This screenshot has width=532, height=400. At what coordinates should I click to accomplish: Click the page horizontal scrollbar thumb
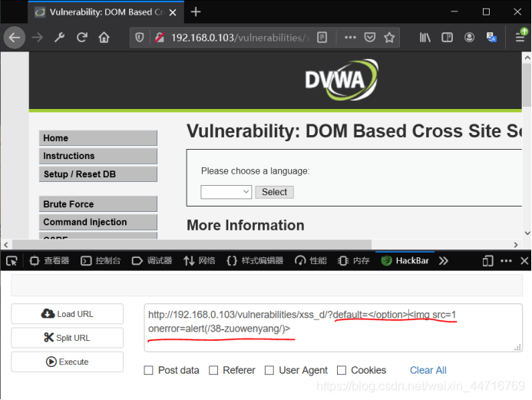tap(192, 245)
